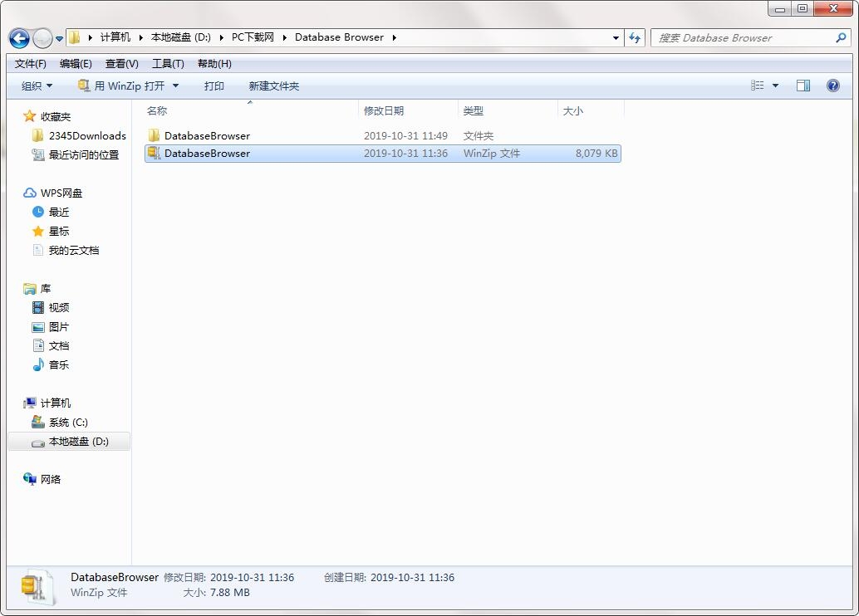Click the greyed Forward arrow button
The image size is (859, 616).
pos(42,38)
